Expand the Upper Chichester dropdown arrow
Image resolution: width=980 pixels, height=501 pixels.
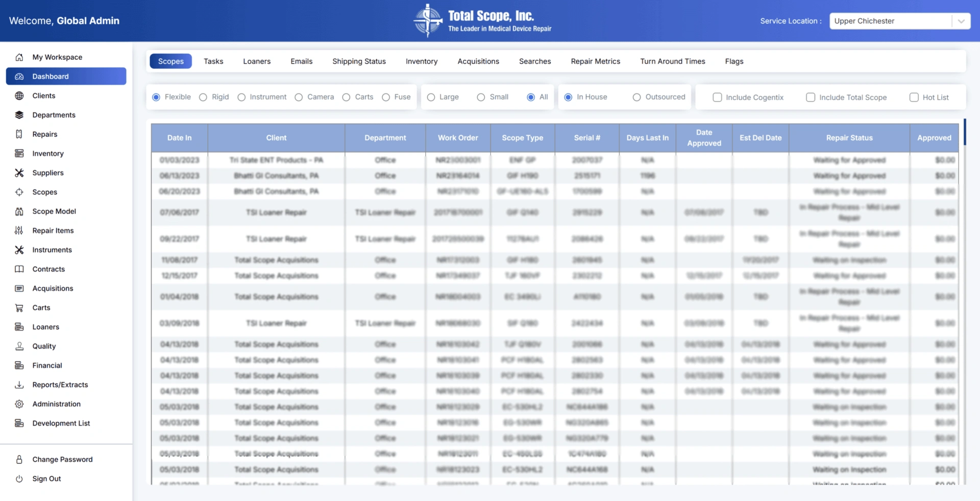click(961, 21)
